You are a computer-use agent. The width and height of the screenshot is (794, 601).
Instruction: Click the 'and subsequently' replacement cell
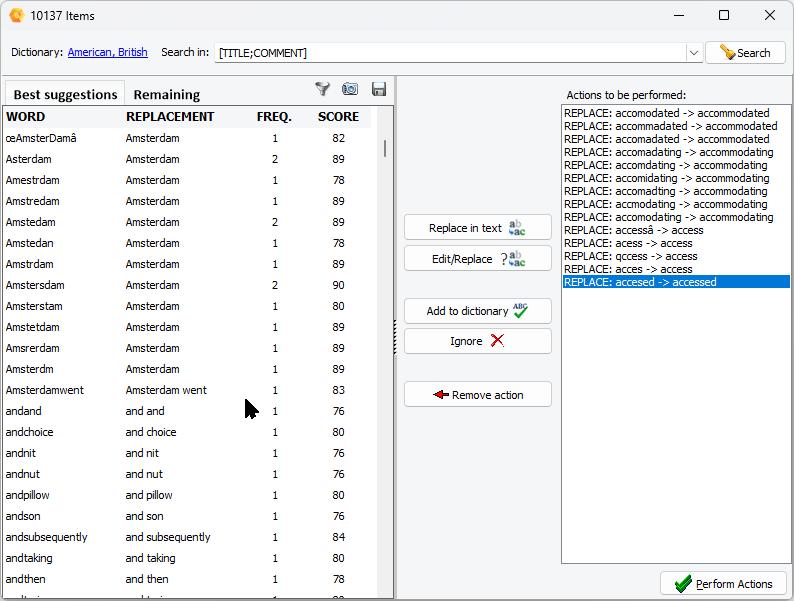pos(168,537)
